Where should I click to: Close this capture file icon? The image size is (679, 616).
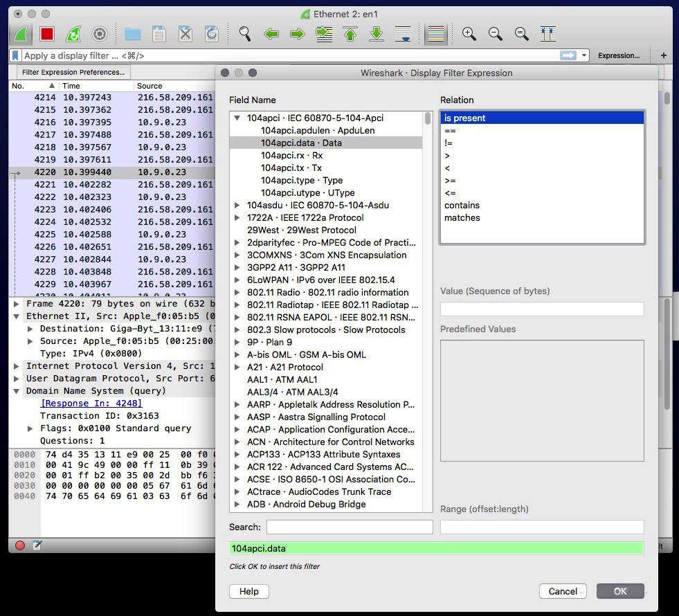(x=185, y=34)
